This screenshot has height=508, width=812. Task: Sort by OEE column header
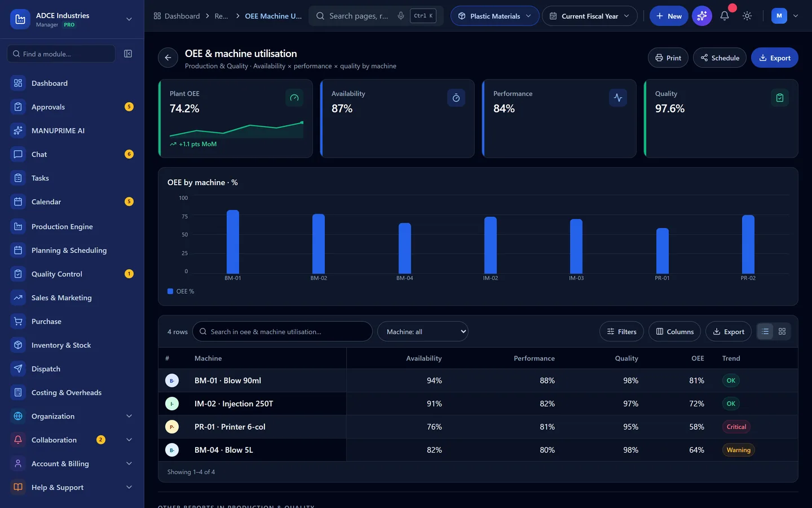coord(698,358)
